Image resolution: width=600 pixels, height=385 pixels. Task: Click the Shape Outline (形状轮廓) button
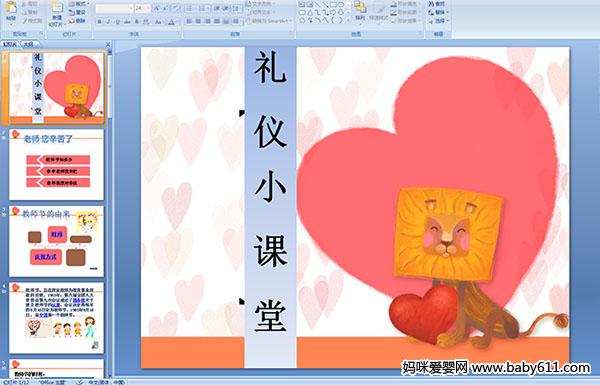(x=406, y=12)
